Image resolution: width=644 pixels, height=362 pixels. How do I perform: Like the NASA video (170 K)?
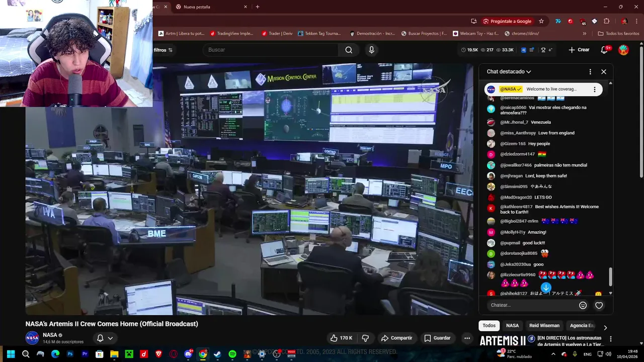point(341,338)
